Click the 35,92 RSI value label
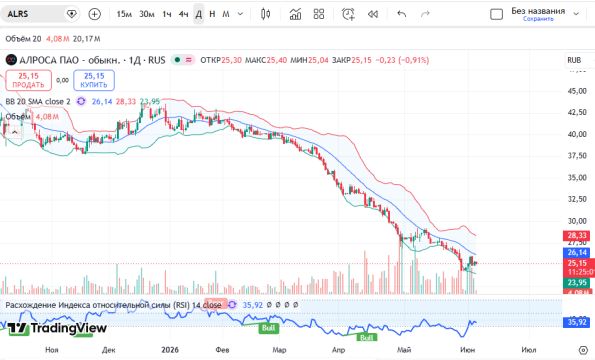 pyautogui.click(x=576, y=322)
